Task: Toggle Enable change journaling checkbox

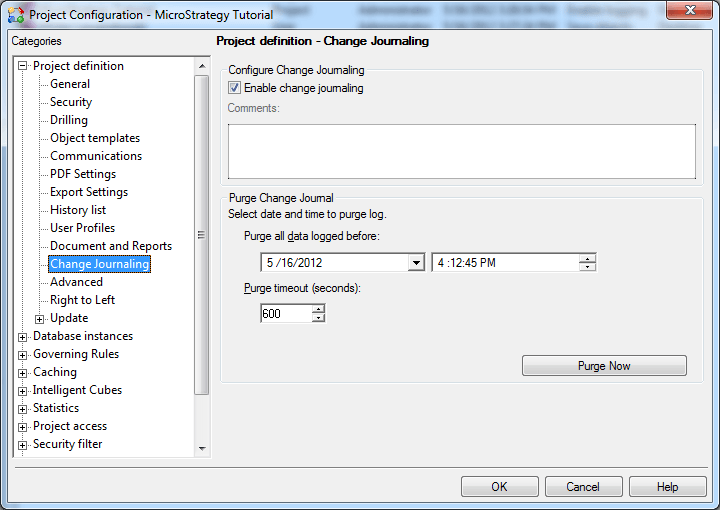Action: (234, 88)
